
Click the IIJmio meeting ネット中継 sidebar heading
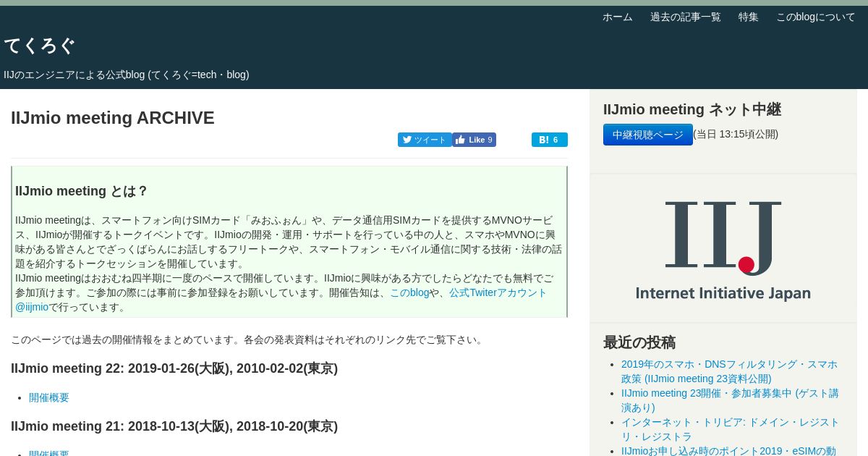pyautogui.click(x=692, y=109)
